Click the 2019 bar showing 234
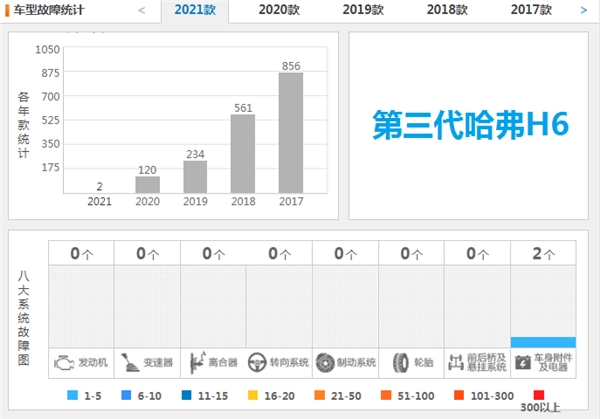This screenshot has height=419, width=600. (x=195, y=177)
